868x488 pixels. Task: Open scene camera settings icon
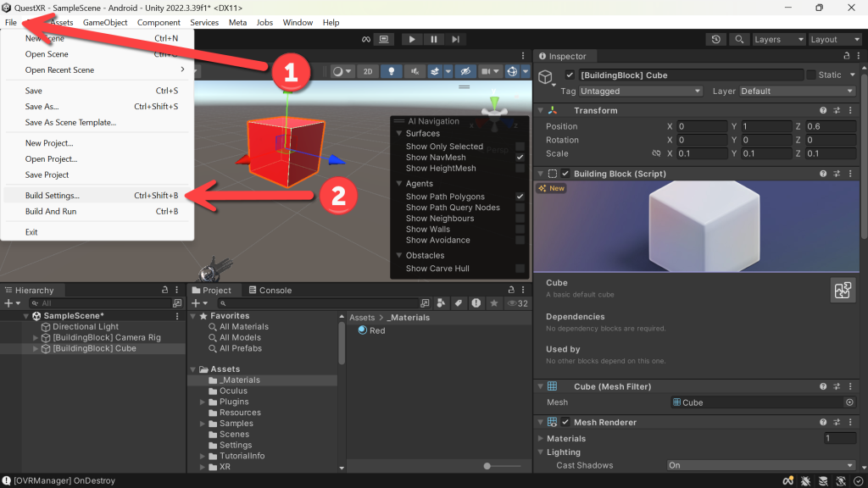tap(486, 71)
